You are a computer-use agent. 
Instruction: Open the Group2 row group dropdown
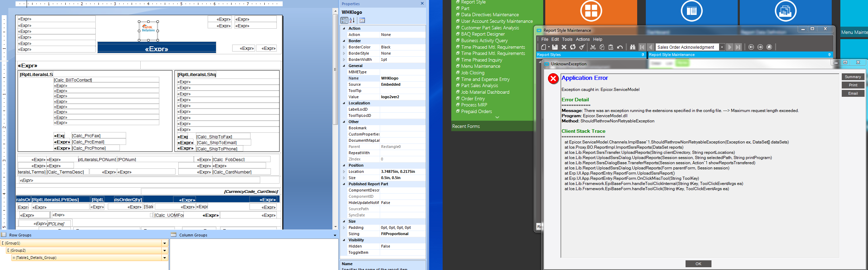[x=164, y=250]
